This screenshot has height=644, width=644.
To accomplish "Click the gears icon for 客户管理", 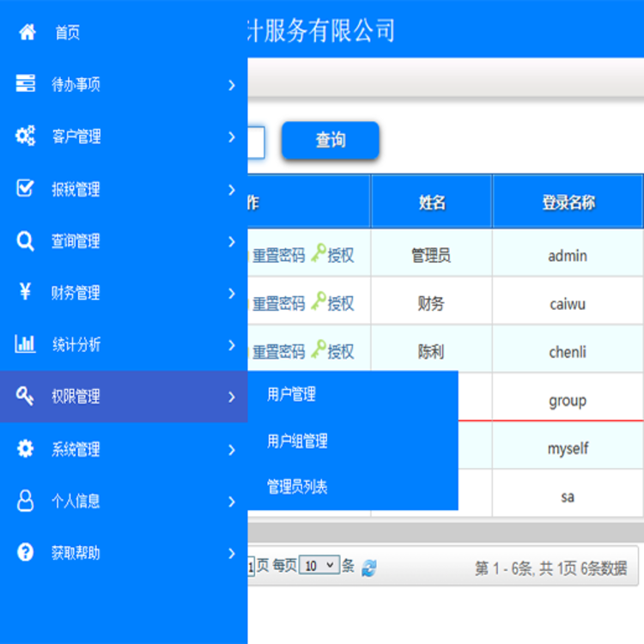I will pos(26,136).
